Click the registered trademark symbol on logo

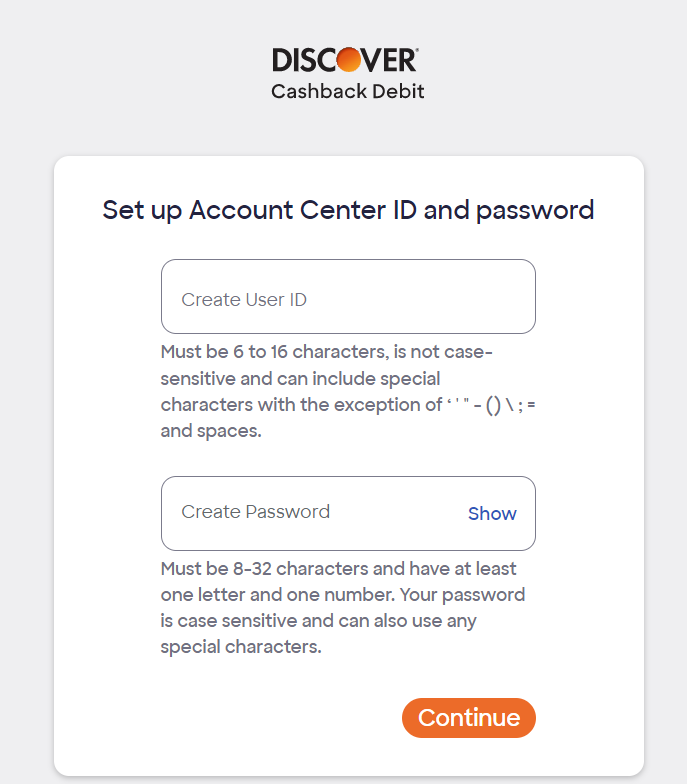click(416, 50)
